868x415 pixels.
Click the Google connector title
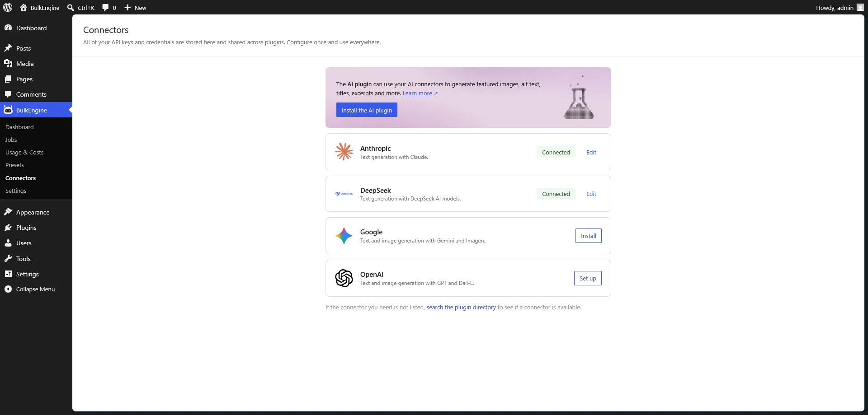point(371,232)
